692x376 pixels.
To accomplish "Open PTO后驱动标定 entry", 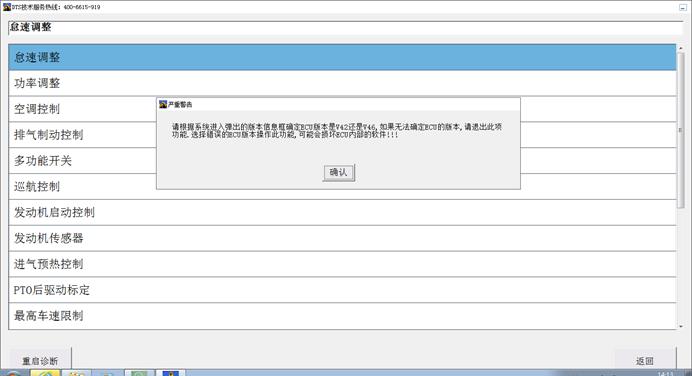I will (x=342, y=290).
